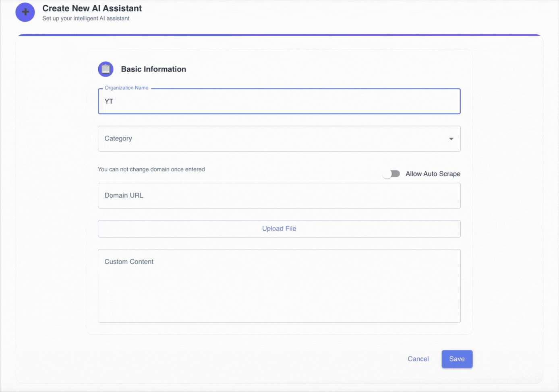Click the Create New AI Assistant title
Image resolution: width=559 pixels, height=392 pixels.
[x=92, y=8]
